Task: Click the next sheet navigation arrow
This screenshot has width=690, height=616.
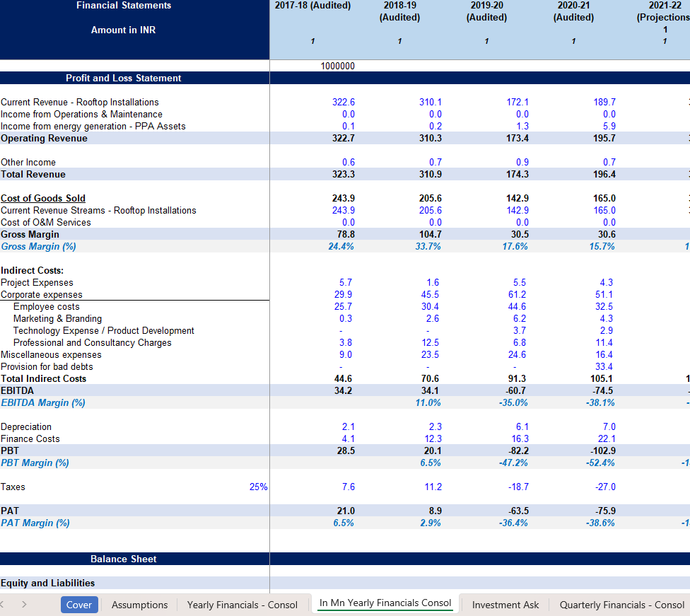Action: [25, 605]
